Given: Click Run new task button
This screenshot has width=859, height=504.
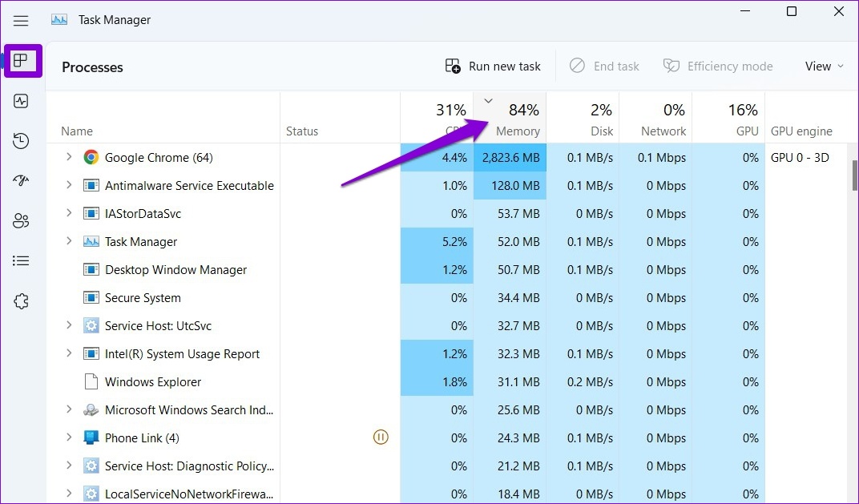Looking at the screenshot, I should pos(493,67).
